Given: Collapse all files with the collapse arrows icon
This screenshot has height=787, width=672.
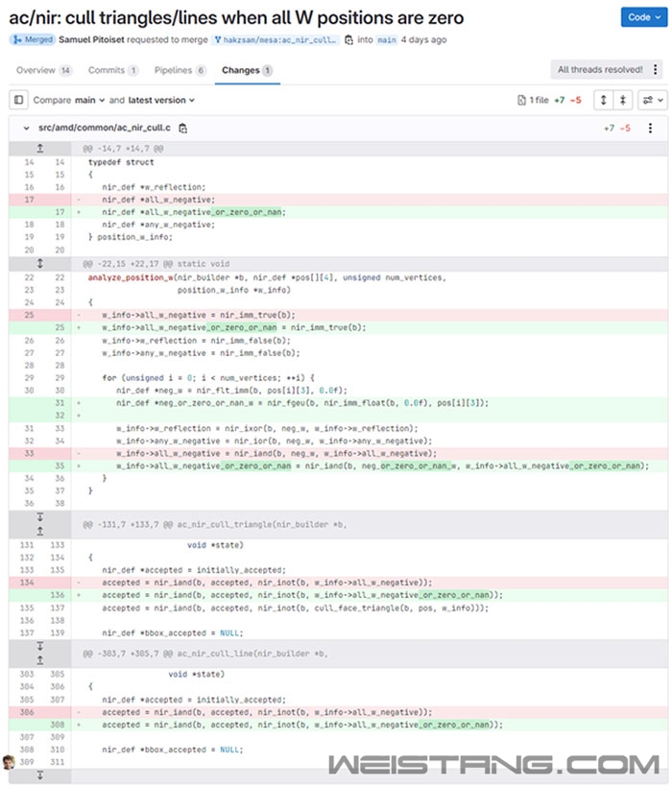Looking at the screenshot, I should point(623,100).
